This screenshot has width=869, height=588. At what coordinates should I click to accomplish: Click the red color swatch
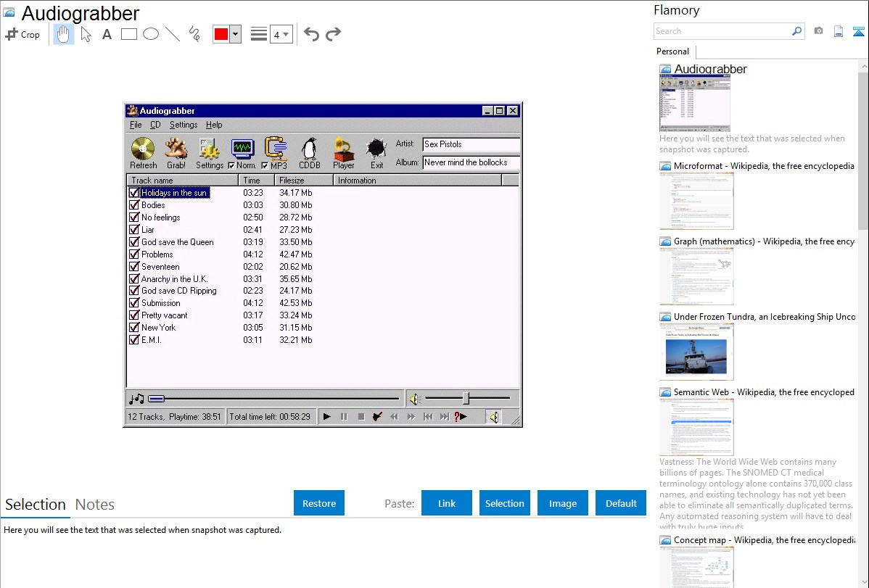pyautogui.click(x=221, y=34)
